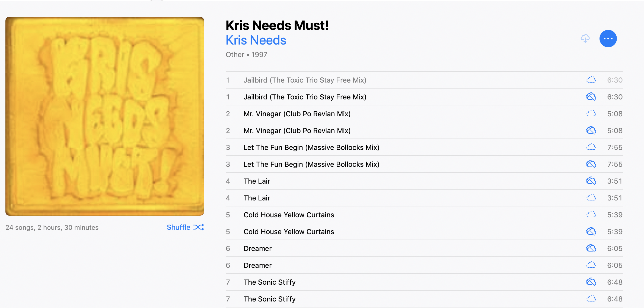Viewport: 644px width, 308px height.
Task: Open the Kris Needs artist link
Action: 256,40
